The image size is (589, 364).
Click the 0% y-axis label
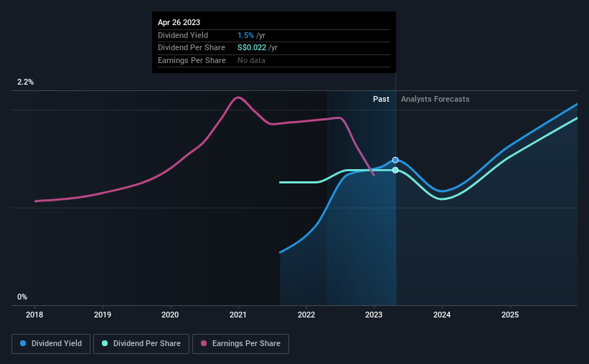point(22,297)
